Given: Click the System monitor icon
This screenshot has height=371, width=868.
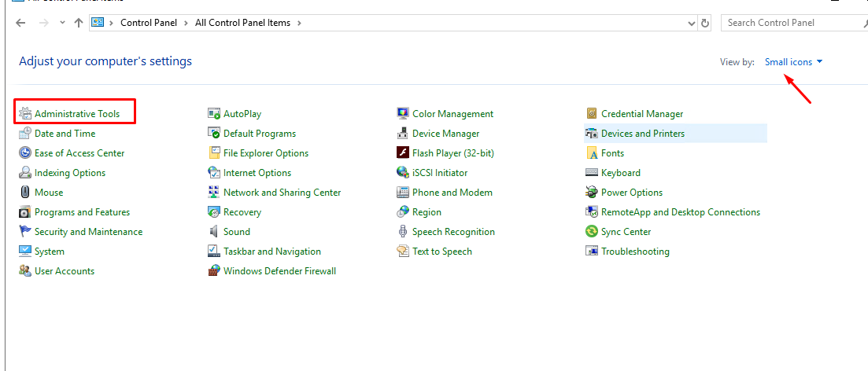Looking at the screenshot, I should click(25, 251).
